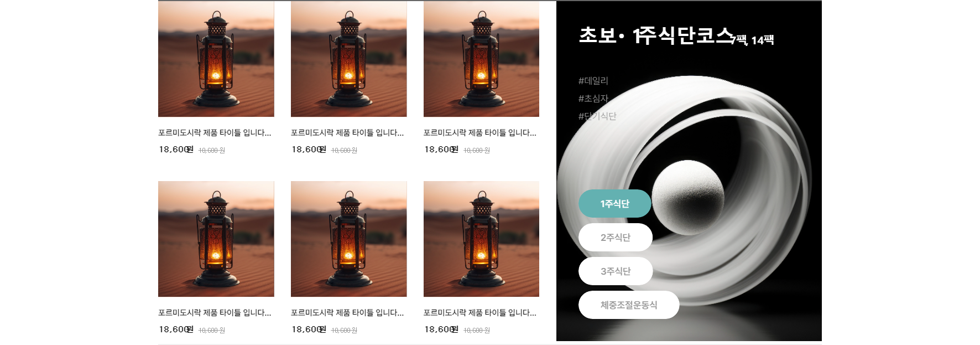Image resolution: width=980 pixels, height=345 pixels.
Task: Open second bottom-row lantern product image
Action: 349,239
